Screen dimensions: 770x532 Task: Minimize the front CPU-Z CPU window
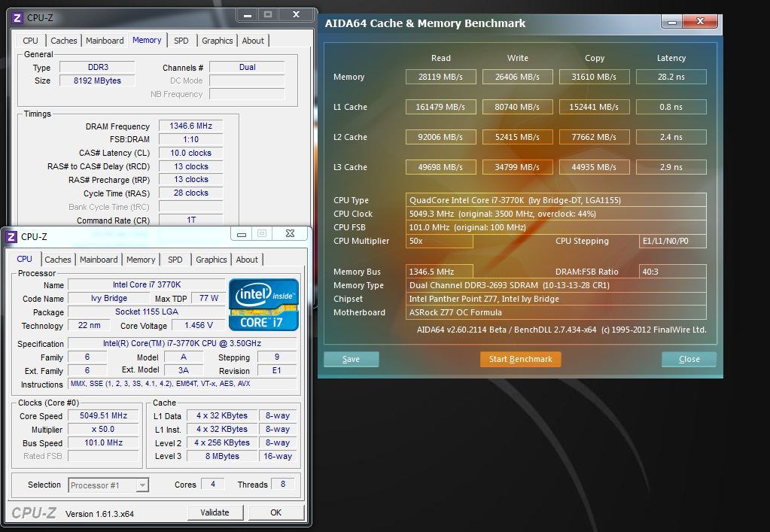pyautogui.click(x=242, y=234)
